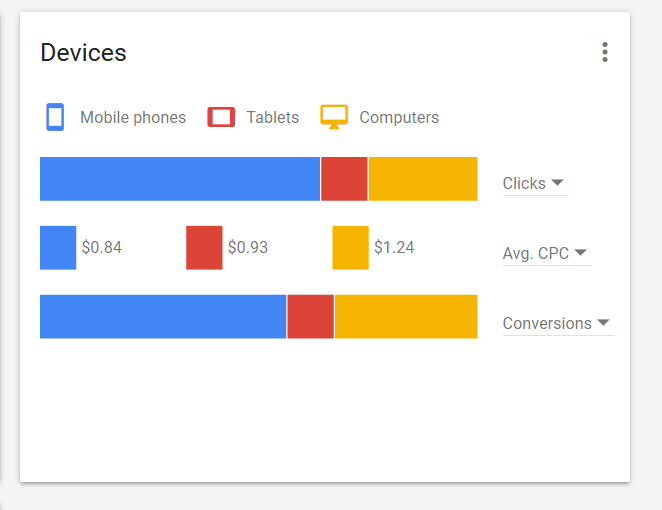Viewport: 662px width, 510px height.
Task: Select the Computers legend label
Action: point(399,117)
